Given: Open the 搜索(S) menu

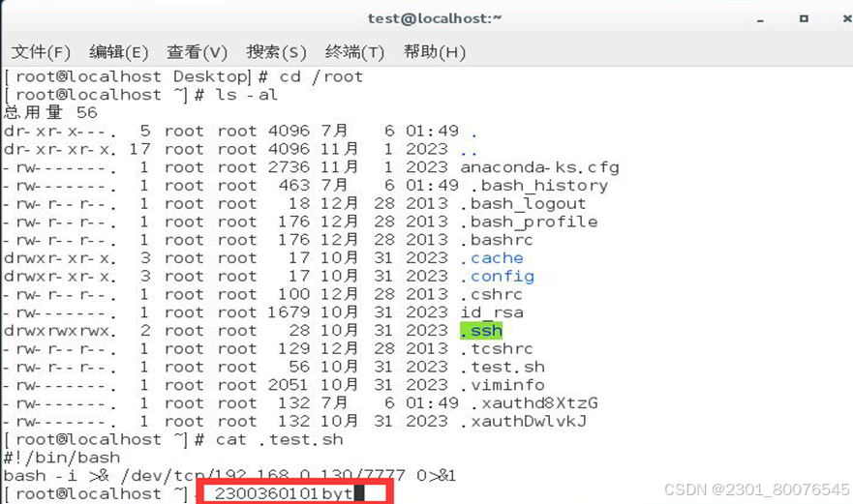Looking at the screenshot, I should click(x=276, y=52).
